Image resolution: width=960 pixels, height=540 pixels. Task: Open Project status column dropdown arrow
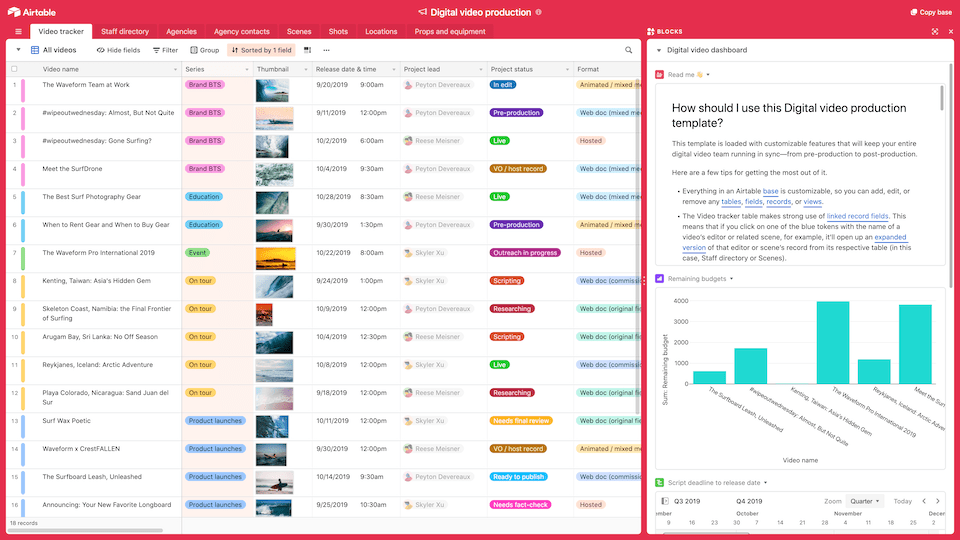pyautogui.click(x=567, y=70)
